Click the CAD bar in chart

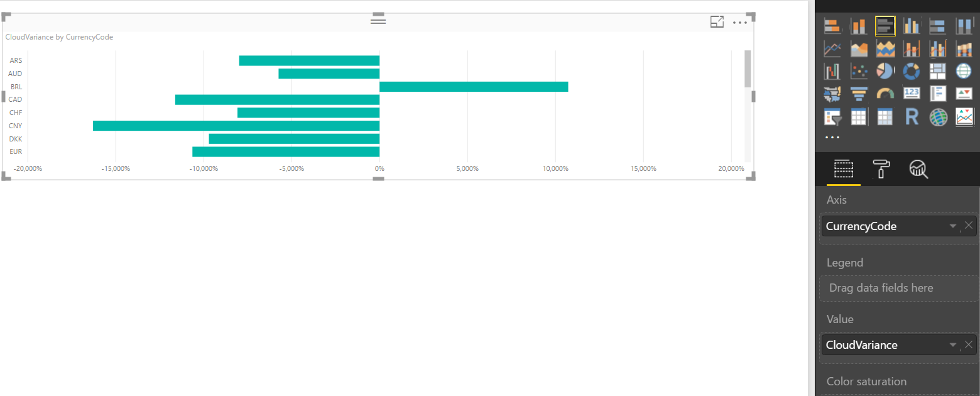click(277, 100)
